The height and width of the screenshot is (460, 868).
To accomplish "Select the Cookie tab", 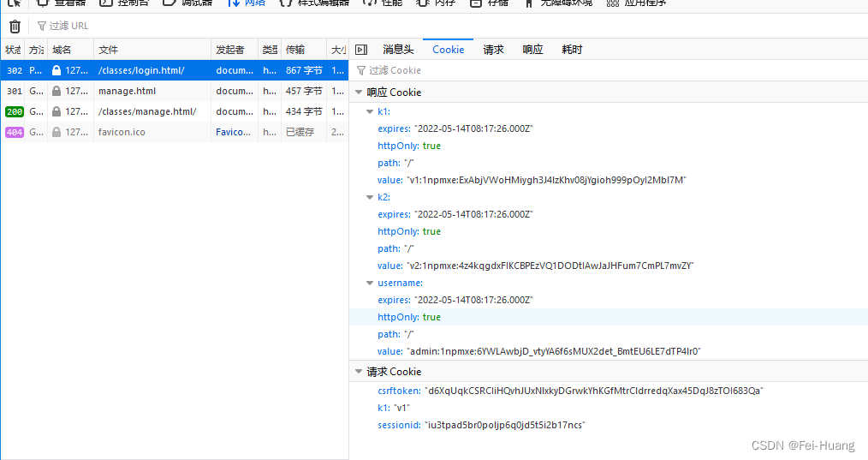I will 449,50.
